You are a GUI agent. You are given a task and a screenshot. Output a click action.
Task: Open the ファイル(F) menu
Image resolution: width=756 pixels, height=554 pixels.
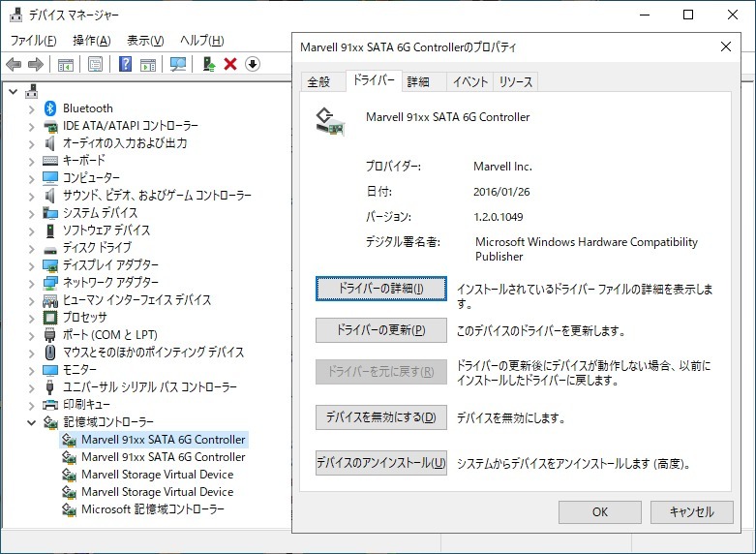[x=33, y=41]
